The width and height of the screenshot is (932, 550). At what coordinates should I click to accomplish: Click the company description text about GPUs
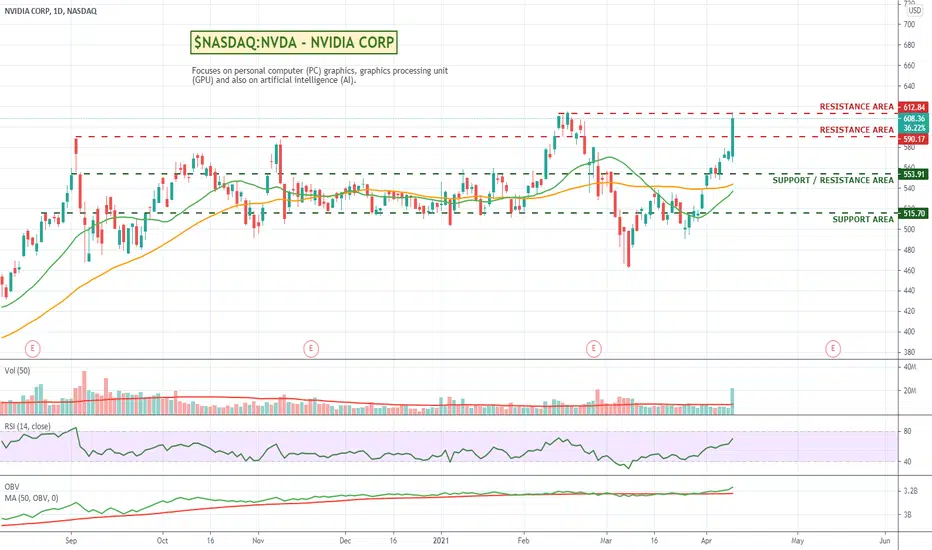tap(320, 75)
